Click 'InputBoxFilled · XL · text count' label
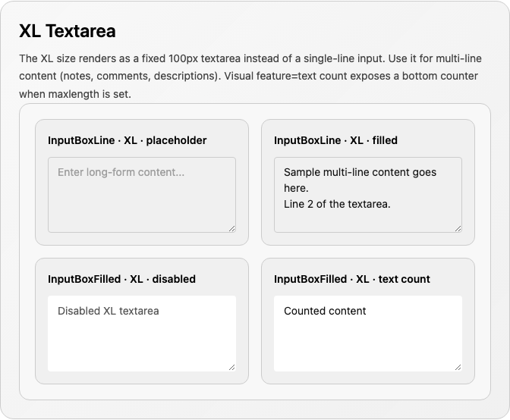510x420 pixels. tap(352, 279)
